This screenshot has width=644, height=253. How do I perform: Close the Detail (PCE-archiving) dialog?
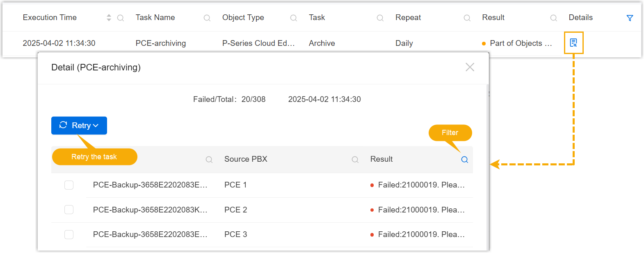pos(470,67)
